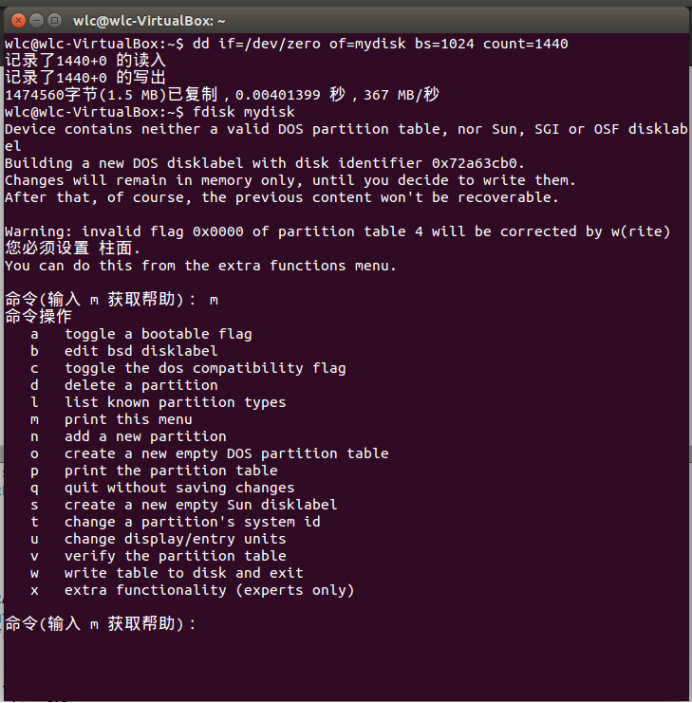Click 'toggle the dos compatibility flag' line

[x=205, y=368]
